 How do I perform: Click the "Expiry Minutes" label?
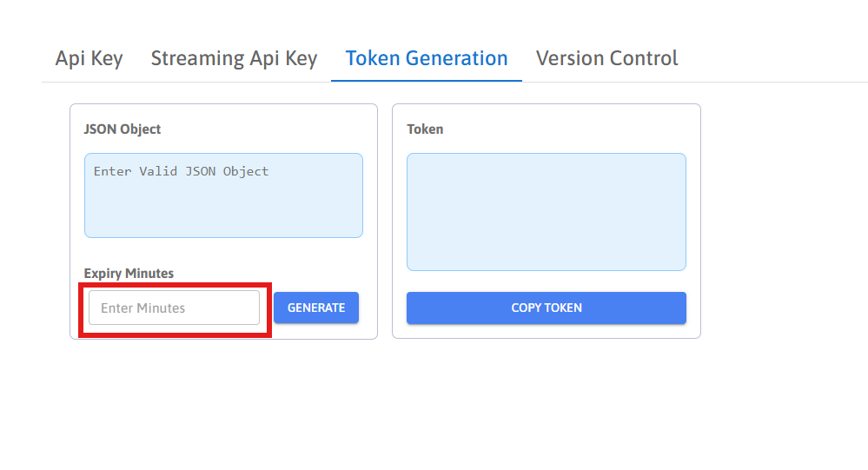[129, 273]
